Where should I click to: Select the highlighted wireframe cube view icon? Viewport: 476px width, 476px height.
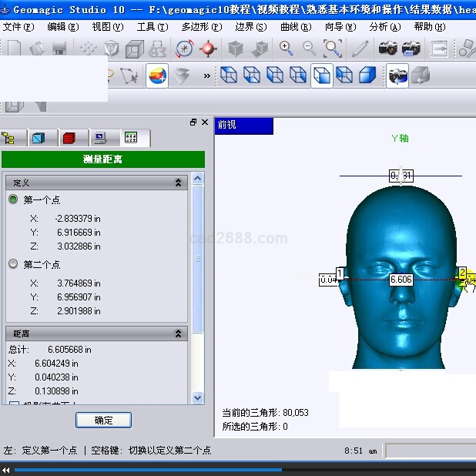(322, 75)
